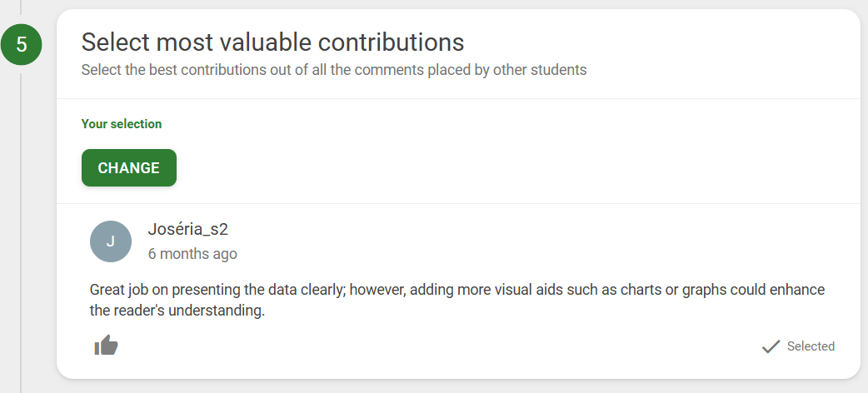The height and width of the screenshot is (393, 868).
Task: Click 'the reader's understanding.' comment line
Action: [x=177, y=311]
